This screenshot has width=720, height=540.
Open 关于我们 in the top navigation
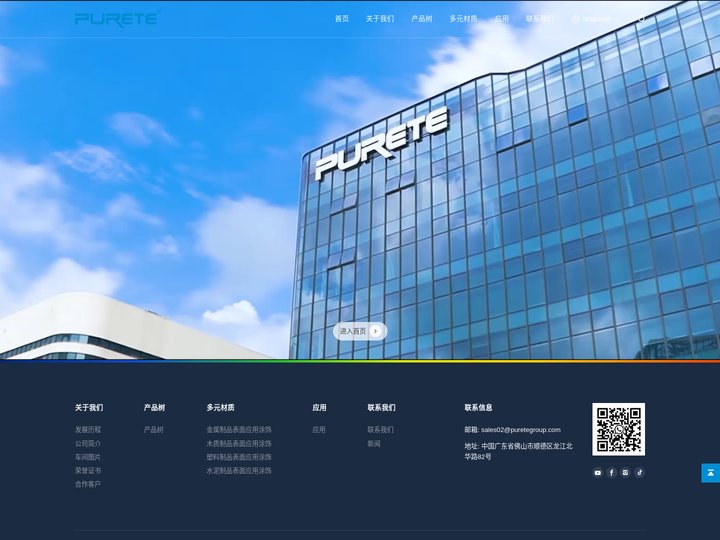tap(380, 19)
